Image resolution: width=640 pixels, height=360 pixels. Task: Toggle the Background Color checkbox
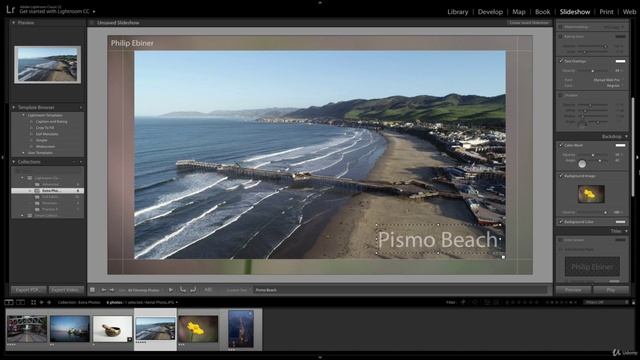[x=561, y=222]
